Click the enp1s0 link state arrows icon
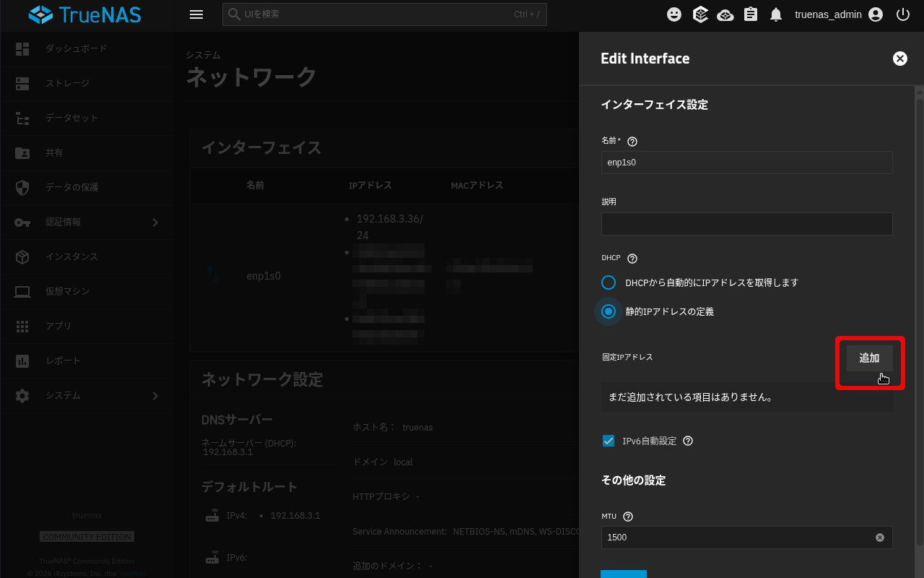924x578 pixels. click(x=214, y=275)
